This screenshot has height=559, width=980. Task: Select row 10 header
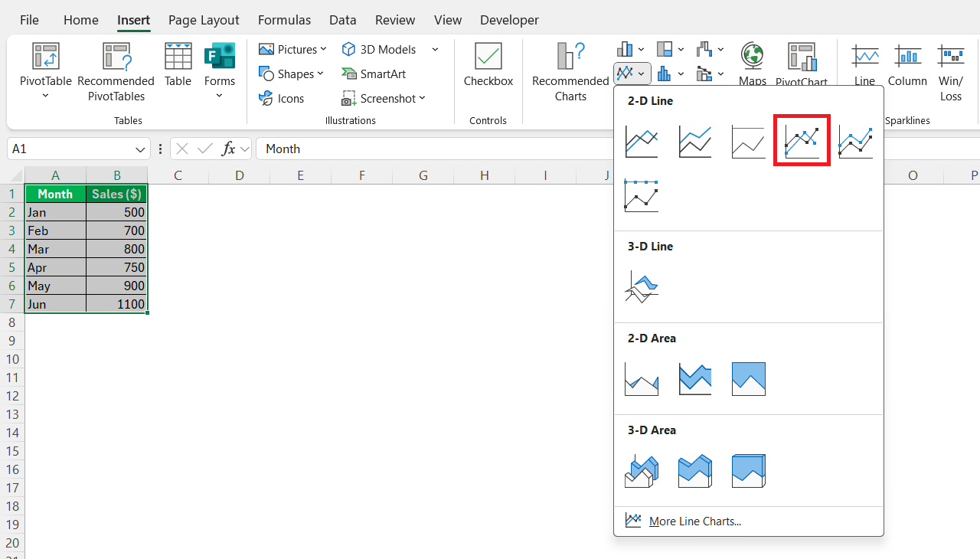[12, 359]
